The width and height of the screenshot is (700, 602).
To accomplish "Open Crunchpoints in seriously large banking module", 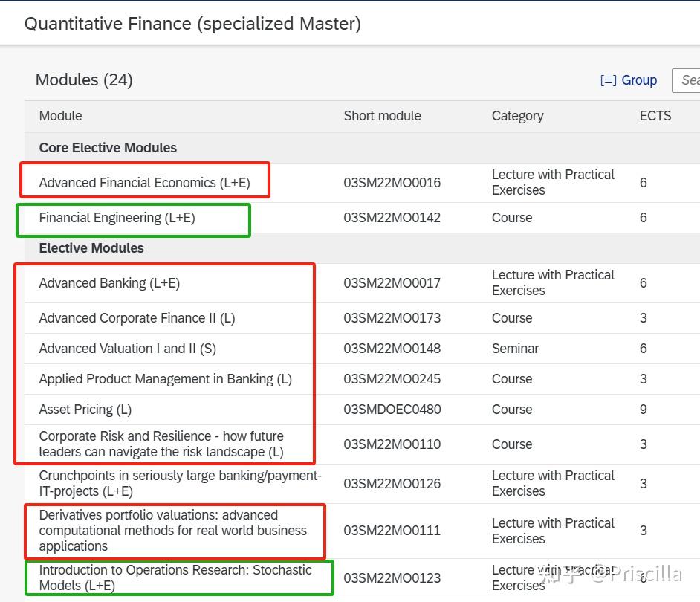I will click(x=180, y=484).
